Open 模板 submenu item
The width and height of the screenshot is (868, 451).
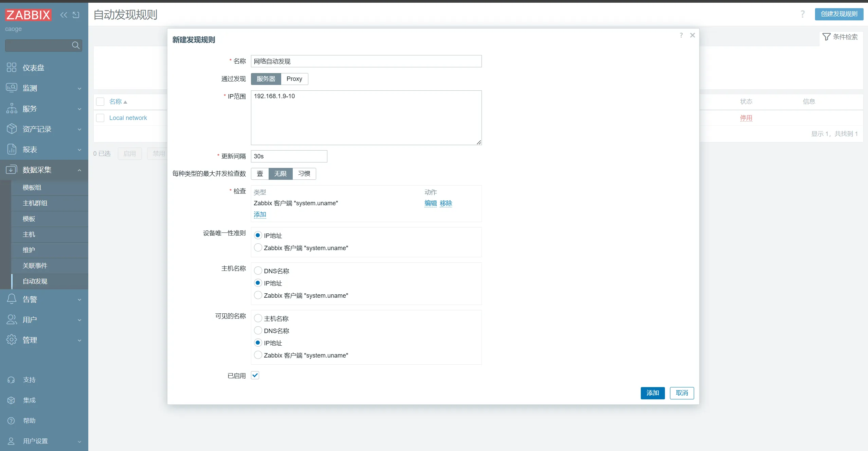point(50,219)
